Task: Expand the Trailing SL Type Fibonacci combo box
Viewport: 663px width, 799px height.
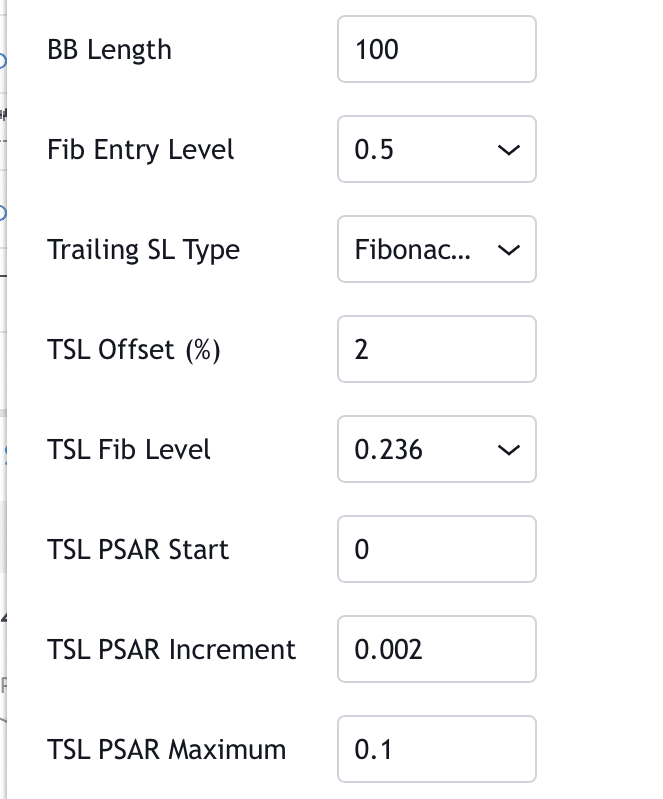Action: point(437,249)
